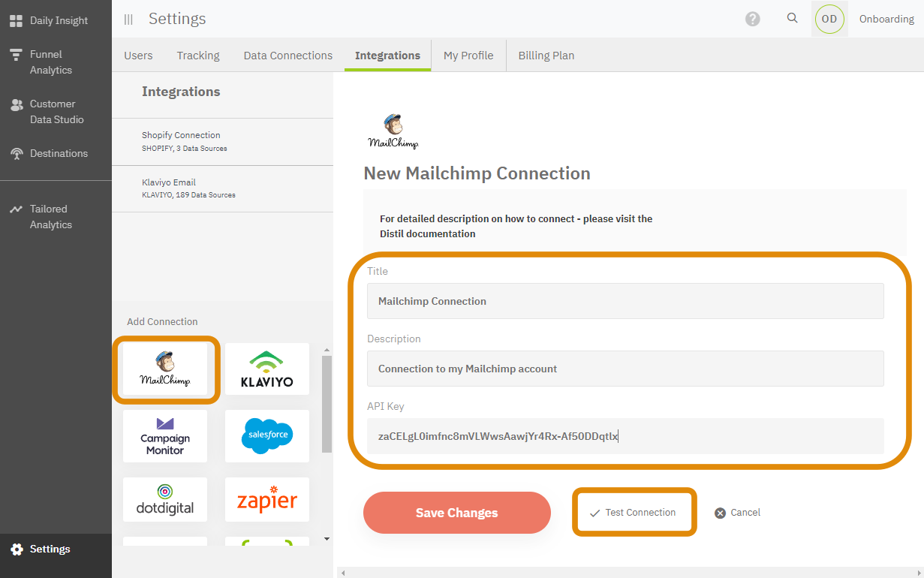Image resolution: width=924 pixels, height=578 pixels.
Task: Open Onboarding link in header
Action: 886,19
